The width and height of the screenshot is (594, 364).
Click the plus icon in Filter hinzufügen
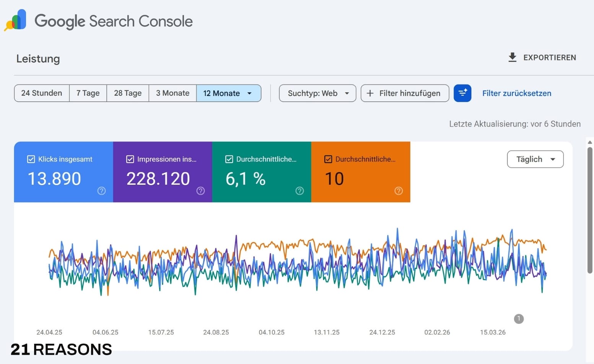point(370,93)
